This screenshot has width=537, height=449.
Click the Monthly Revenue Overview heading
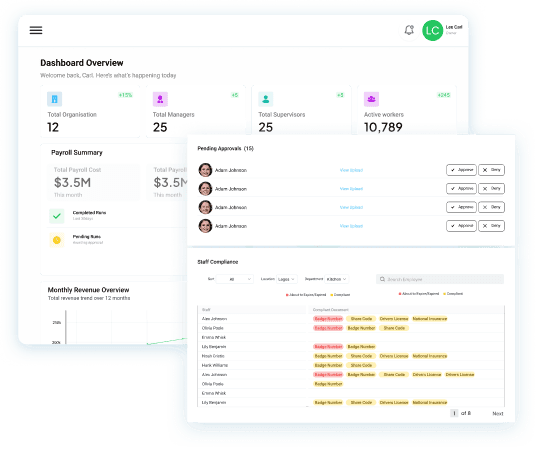click(88, 290)
